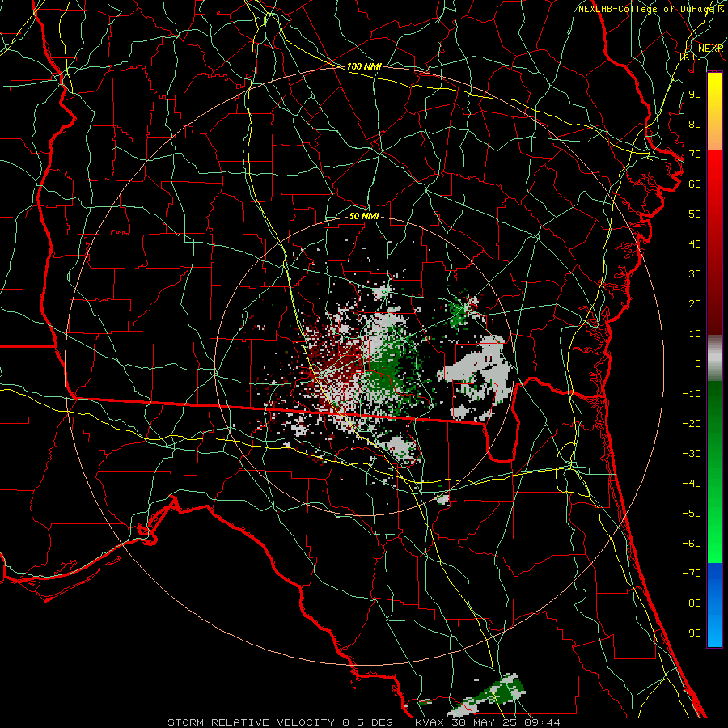
Task: Click the NEXLAB-College of DuPage credit text
Action: 645,9
